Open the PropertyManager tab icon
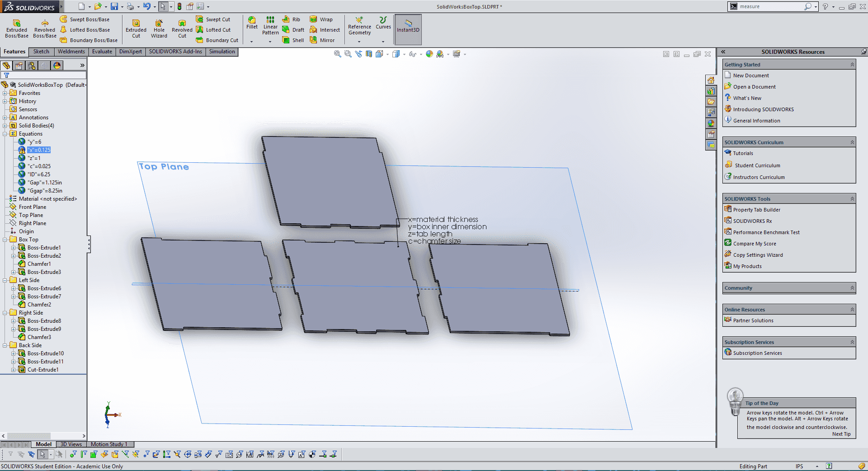This screenshot has height=471, width=868. pos(19,66)
